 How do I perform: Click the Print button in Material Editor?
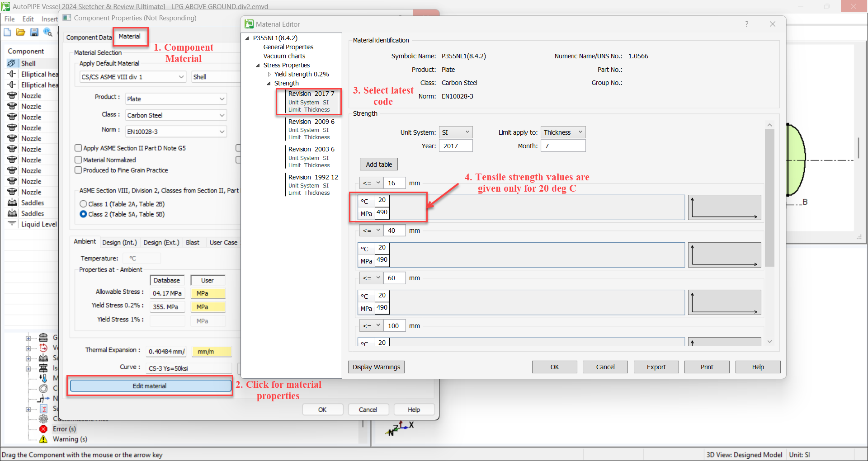(x=707, y=367)
